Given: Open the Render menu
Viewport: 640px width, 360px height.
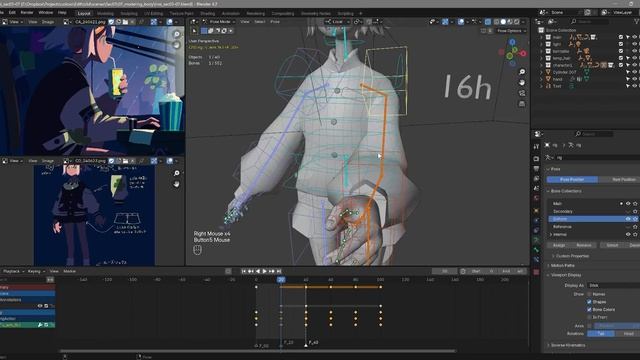Looking at the screenshot, I should [27, 13].
